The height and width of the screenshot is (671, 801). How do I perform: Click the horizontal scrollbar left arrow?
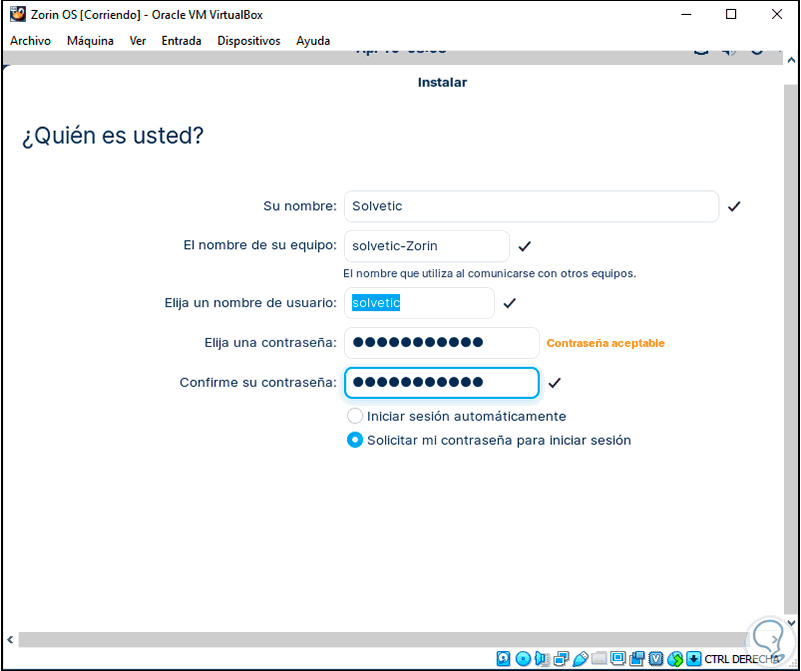point(10,639)
